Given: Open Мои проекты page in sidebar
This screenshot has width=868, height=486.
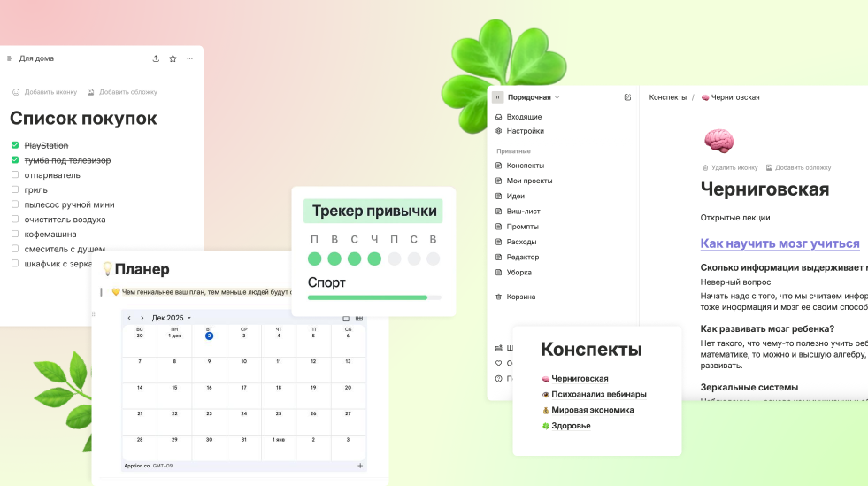Looking at the screenshot, I should pyautogui.click(x=524, y=181).
